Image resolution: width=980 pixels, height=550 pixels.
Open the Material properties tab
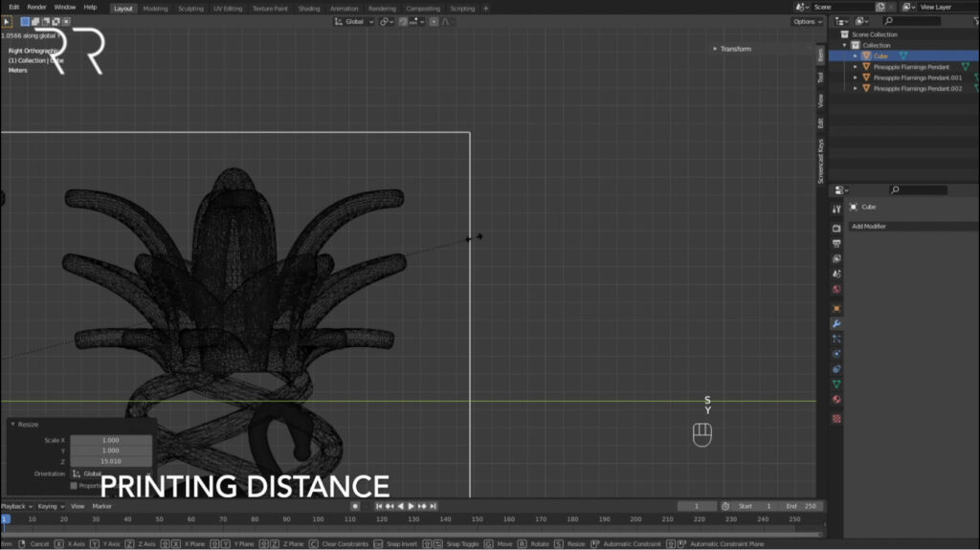836,400
